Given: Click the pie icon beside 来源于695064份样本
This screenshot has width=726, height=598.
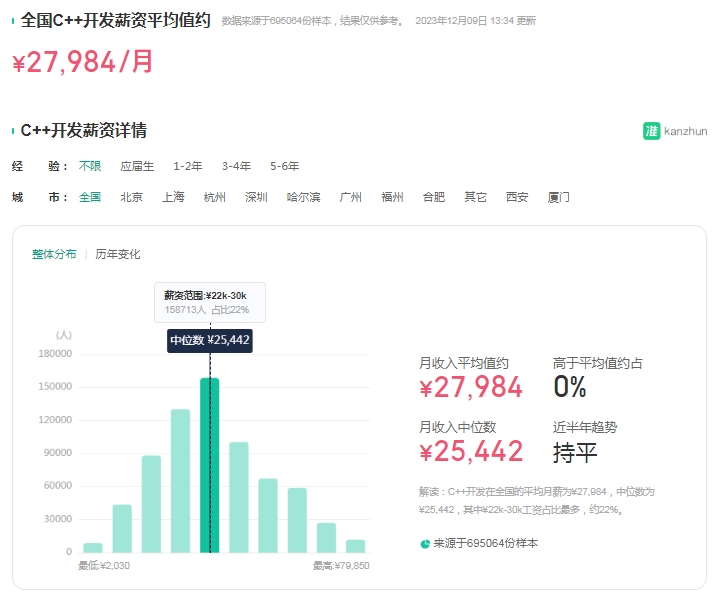Looking at the screenshot, I should (425, 543).
